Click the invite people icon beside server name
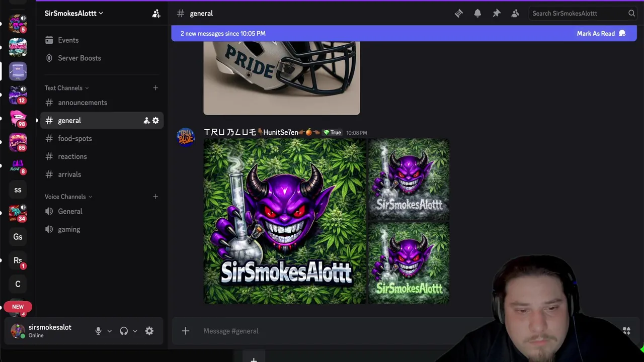Image resolution: width=644 pixels, height=362 pixels. coord(156,14)
